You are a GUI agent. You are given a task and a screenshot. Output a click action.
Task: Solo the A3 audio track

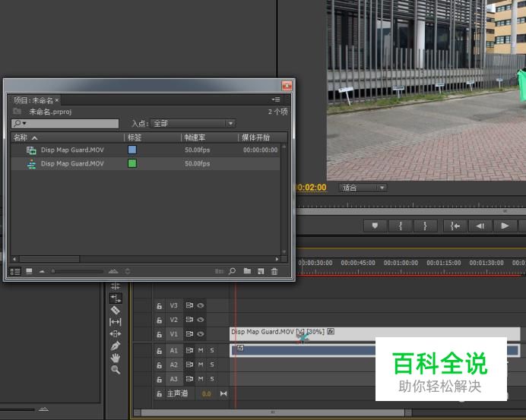[212, 379]
